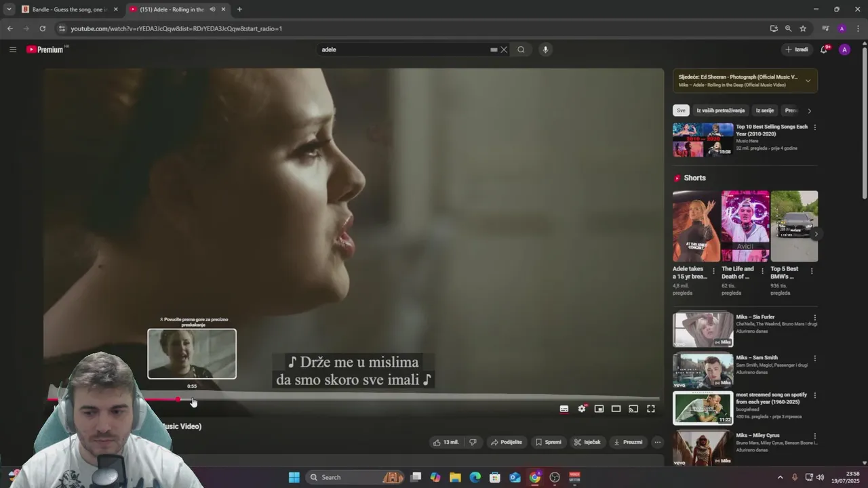Open Microsoft Edge from the taskbar
Viewport: 868px width, 488px height.
click(475, 477)
